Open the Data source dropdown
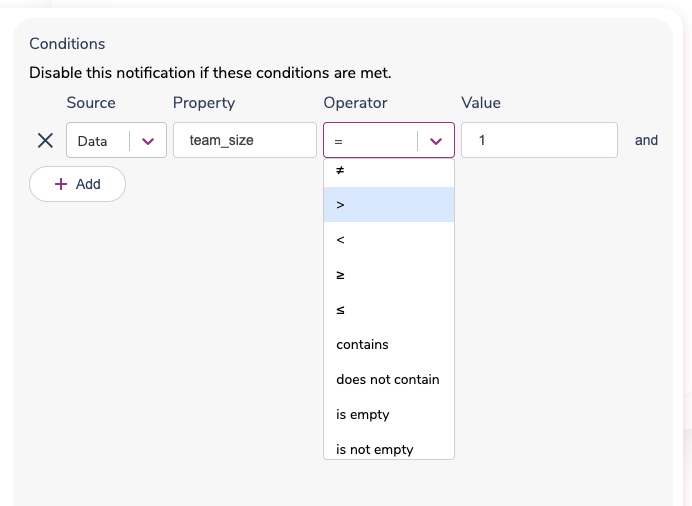 (x=117, y=140)
